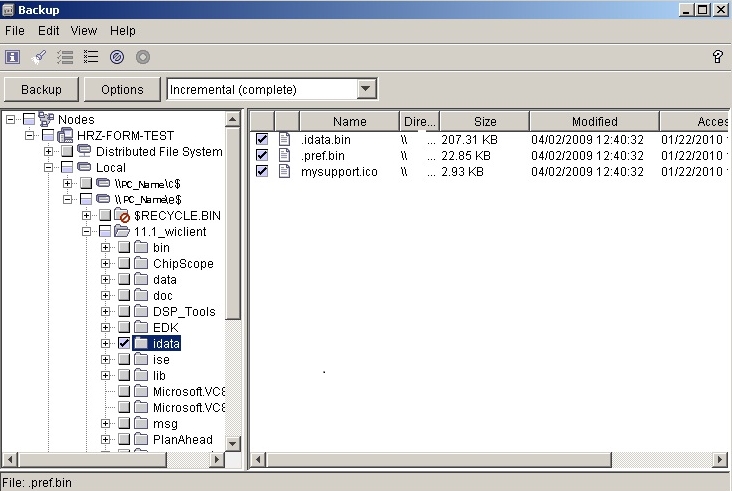Uncheck the .idata.bin file checkbox
Image resolution: width=732 pixels, height=491 pixels.
point(262,139)
